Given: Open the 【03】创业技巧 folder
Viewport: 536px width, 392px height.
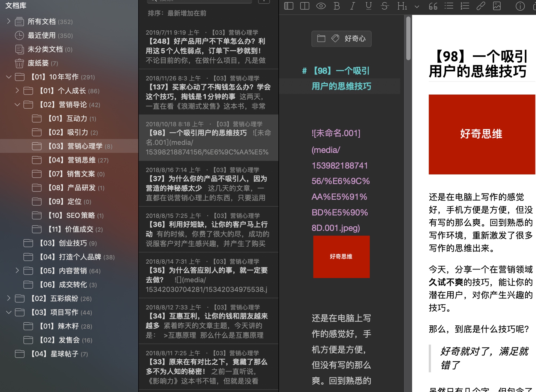Looking at the screenshot, I should pos(69,243).
